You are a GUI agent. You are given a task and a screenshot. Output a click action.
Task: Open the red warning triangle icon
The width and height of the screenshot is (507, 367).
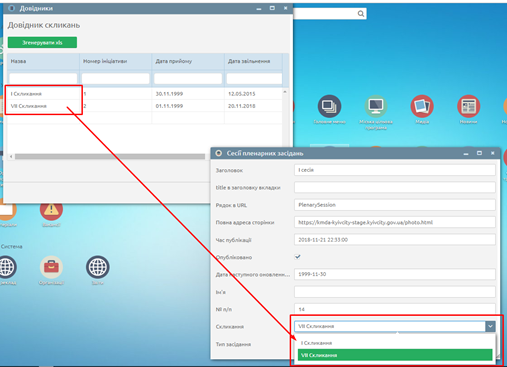pyautogui.click(x=51, y=209)
